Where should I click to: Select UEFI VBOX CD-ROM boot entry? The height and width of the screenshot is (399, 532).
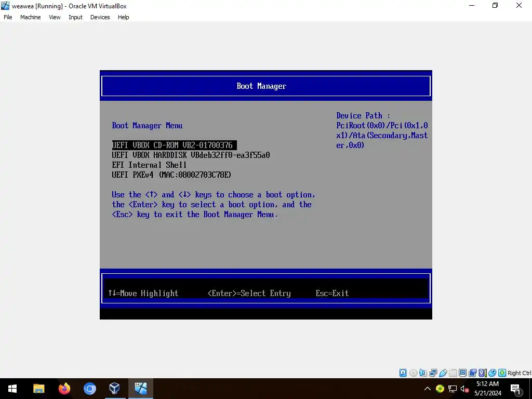pos(175,145)
